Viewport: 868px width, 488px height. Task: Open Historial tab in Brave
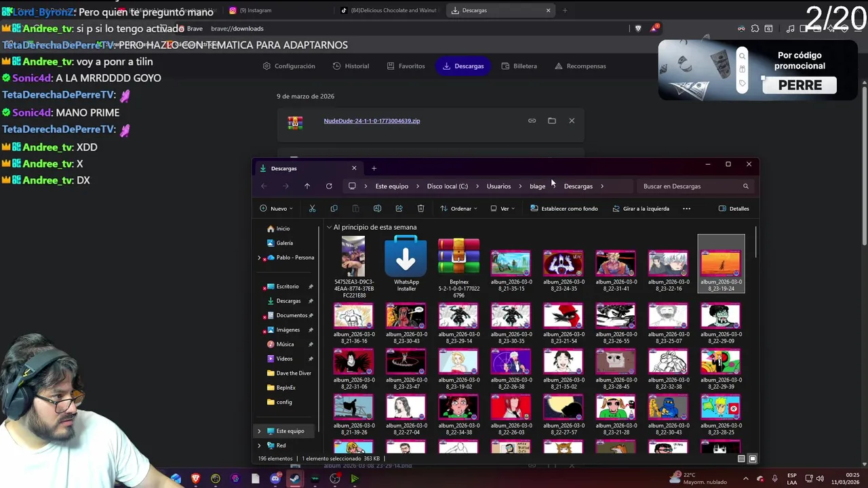coord(351,66)
